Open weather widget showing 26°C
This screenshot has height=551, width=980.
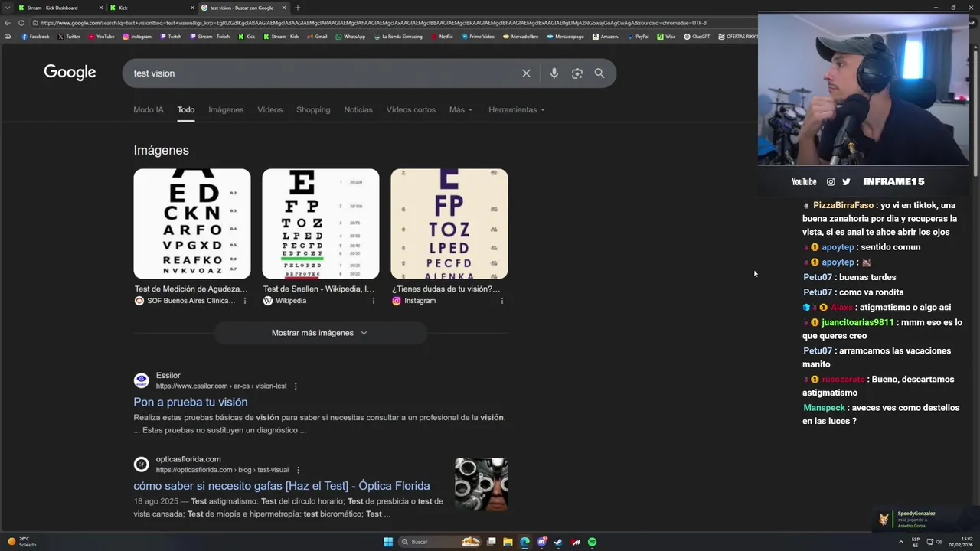tap(21, 542)
